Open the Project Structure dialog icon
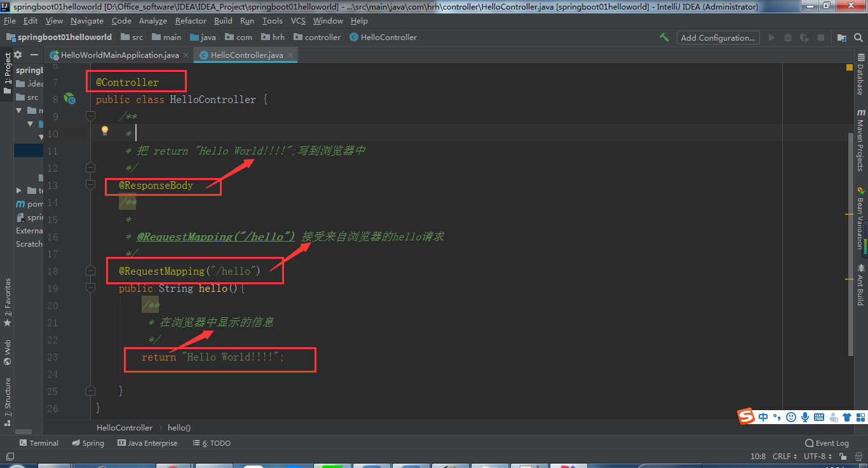The height and width of the screenshot is (468, 868). click(x=841, y=38)
